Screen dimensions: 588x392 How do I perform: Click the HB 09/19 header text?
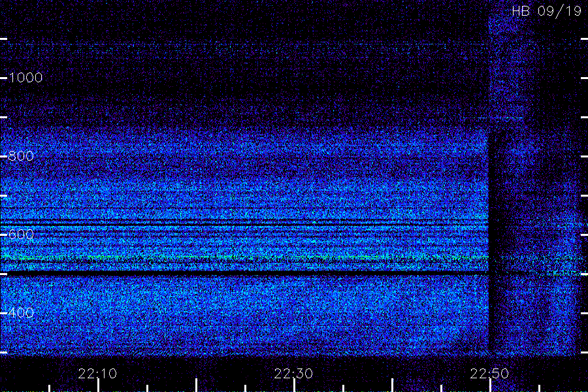click(x=546, y=11)
